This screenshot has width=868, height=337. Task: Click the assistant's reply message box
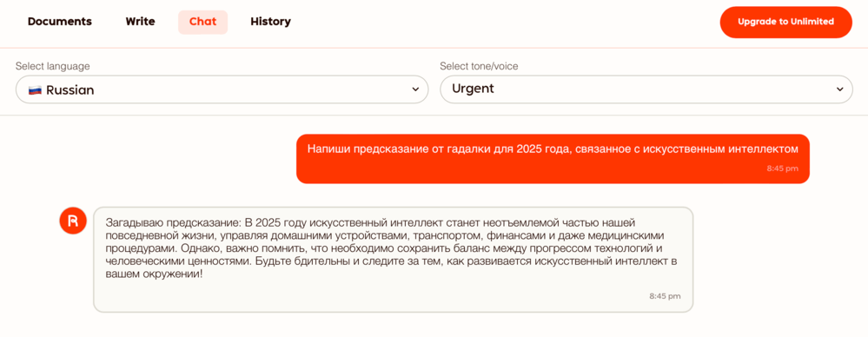pos(393,260)
